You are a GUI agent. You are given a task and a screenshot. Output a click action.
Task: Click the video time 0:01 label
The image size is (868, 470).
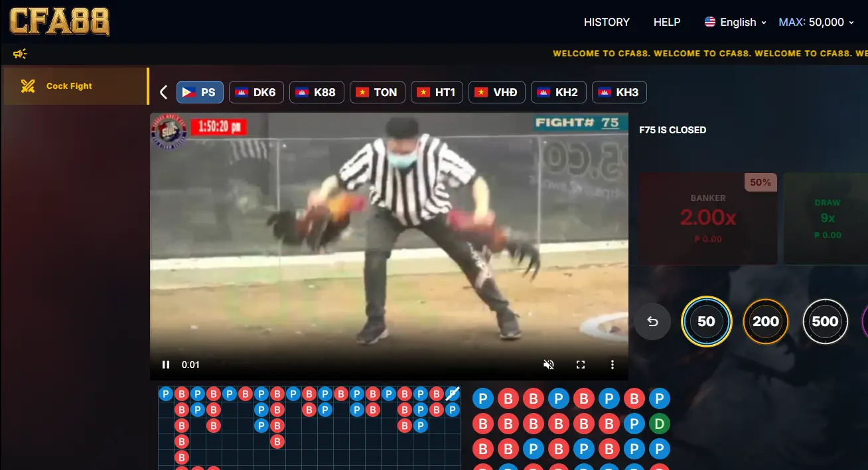(190, 365)
